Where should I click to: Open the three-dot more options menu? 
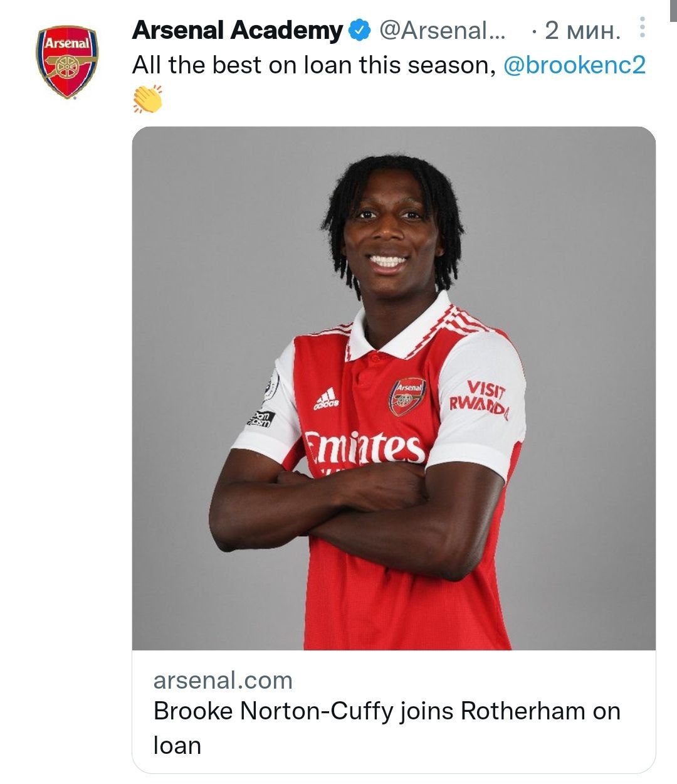pos(643,28)
